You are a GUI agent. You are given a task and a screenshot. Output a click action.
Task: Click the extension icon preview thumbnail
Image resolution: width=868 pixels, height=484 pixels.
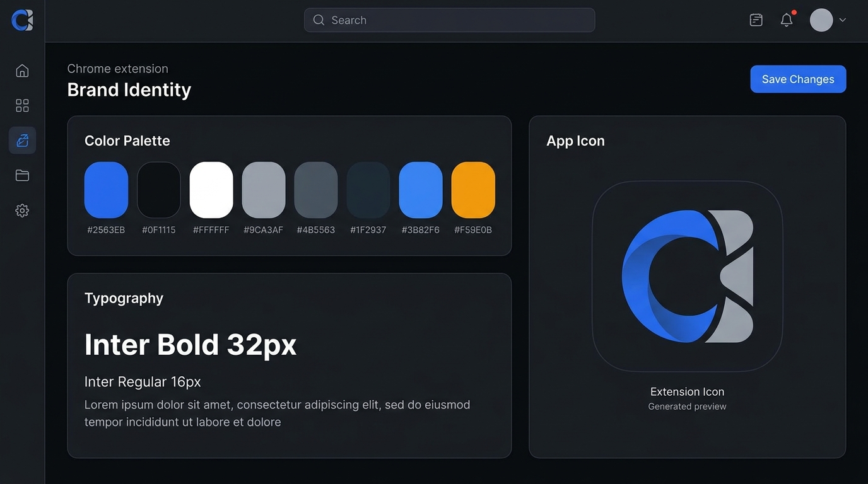click(688, 276)
